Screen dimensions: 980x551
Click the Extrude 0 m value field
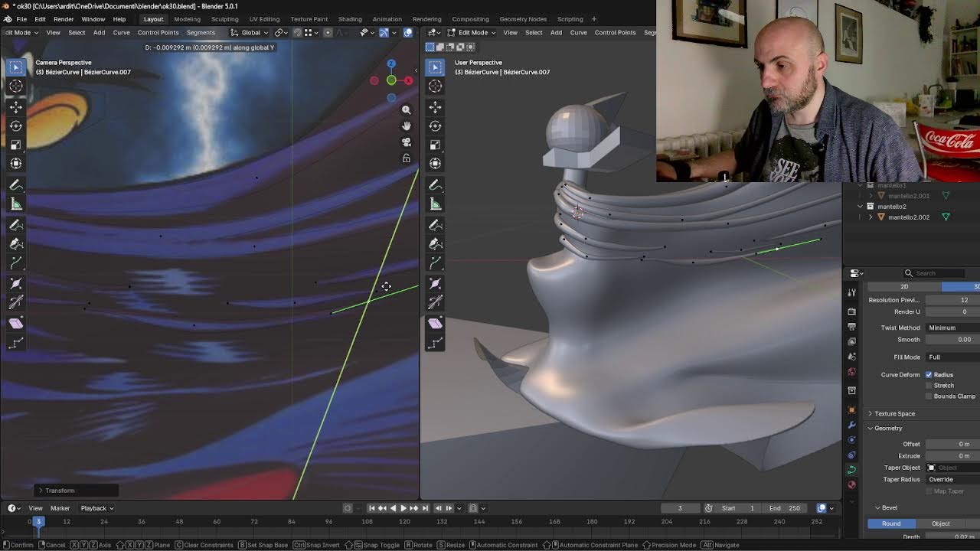tap(952, 456)
